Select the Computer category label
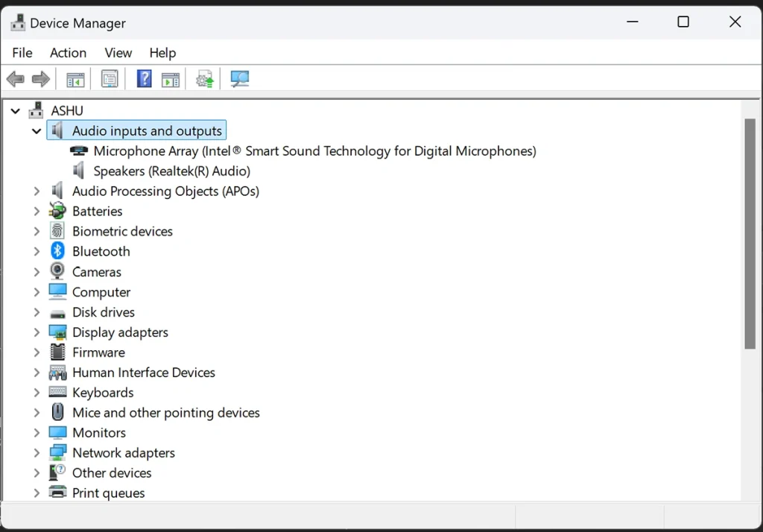Image resolution: width=763 pixels, height=532 pixels. pyautogui.click(x=101, y=292)
